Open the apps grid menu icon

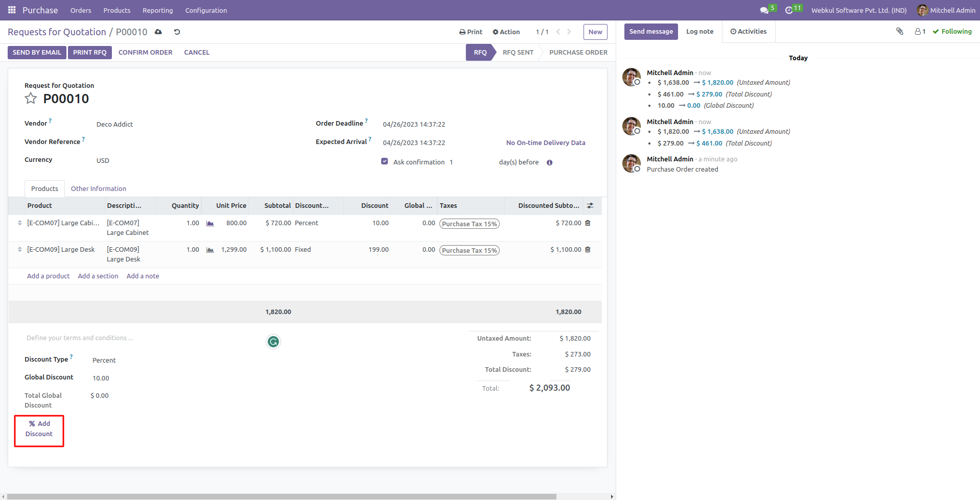[12, 10]
